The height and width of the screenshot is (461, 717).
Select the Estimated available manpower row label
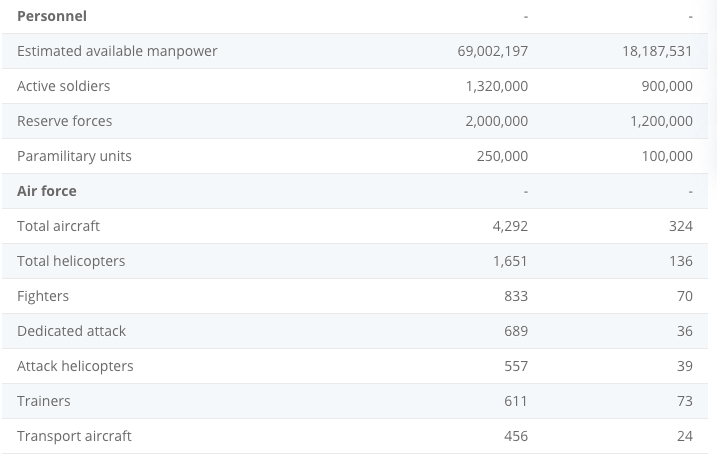pos(117,51)
